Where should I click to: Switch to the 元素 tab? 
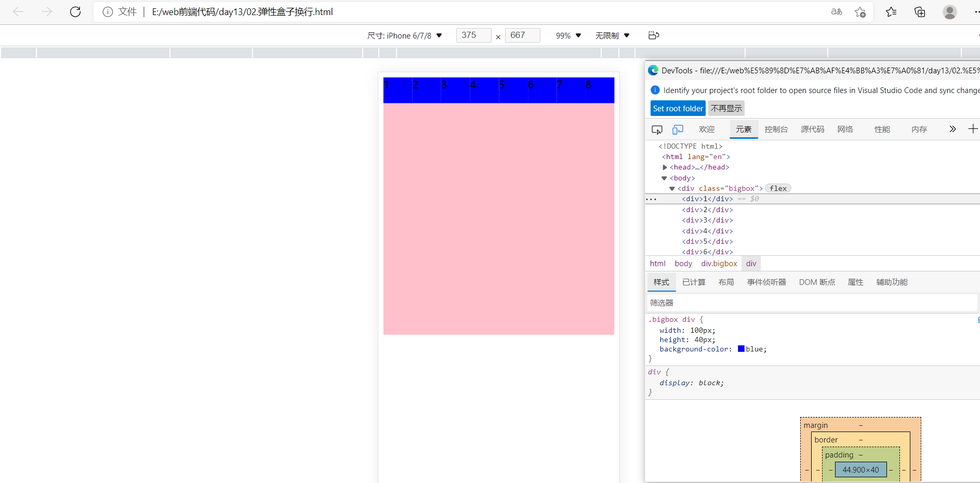click(744, 129)
